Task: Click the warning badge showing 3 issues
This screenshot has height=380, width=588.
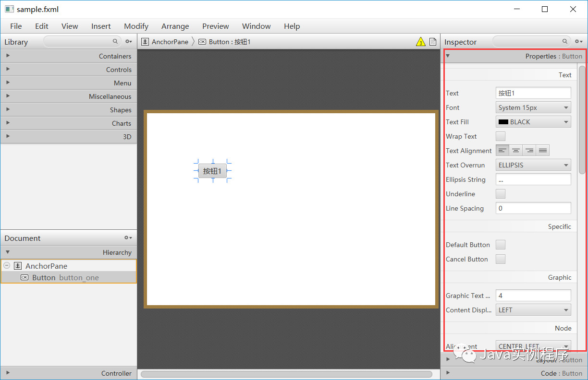Action: pyautogui.click(x=421, y=42)
